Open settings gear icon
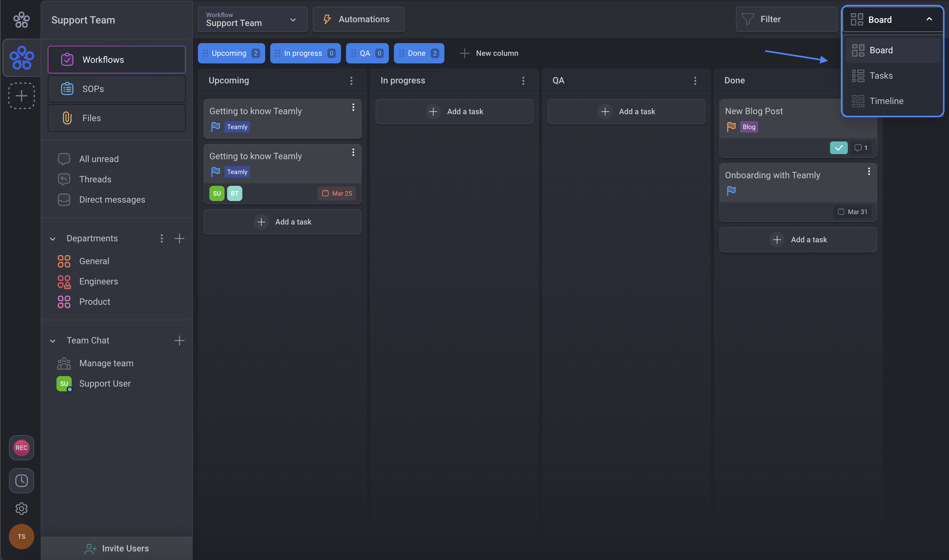This screenshot has height=560, width=949. click(22, 508)
